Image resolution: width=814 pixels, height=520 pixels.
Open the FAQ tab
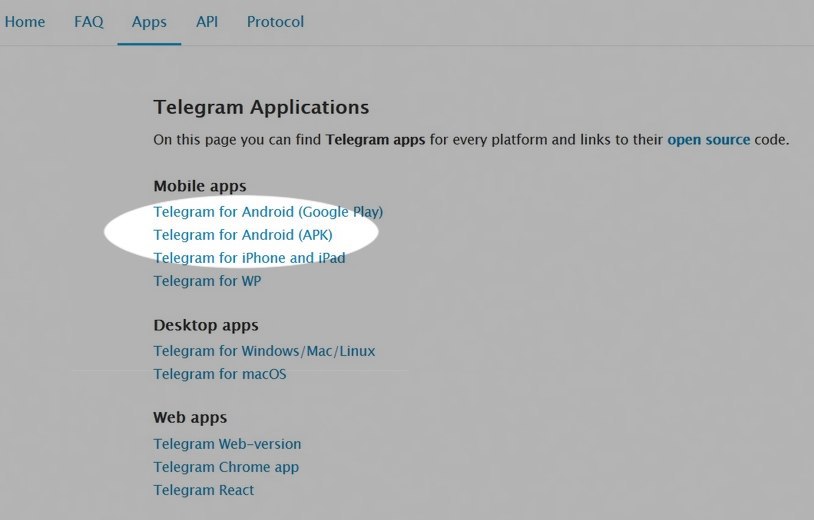pos(89,22)
